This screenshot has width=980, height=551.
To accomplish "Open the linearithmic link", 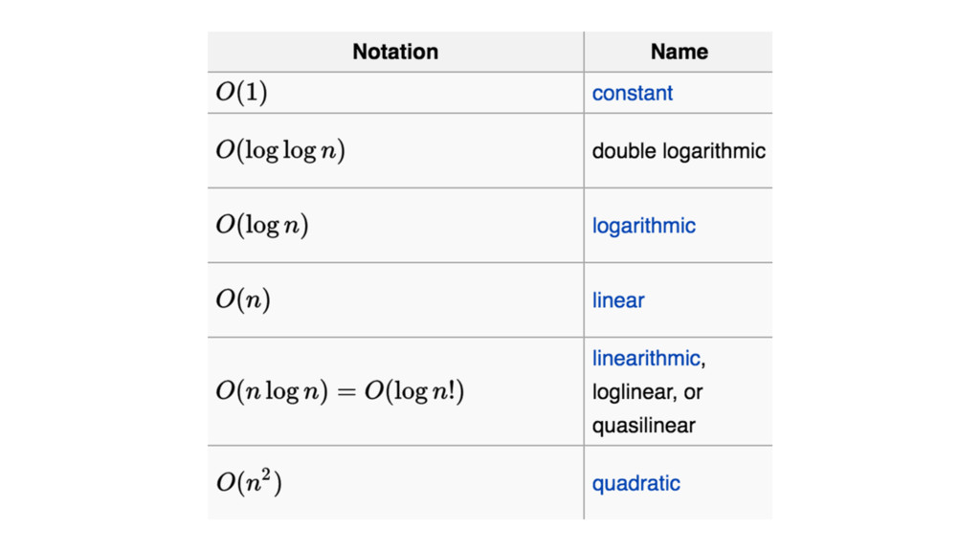I will (x=646, y=359).
